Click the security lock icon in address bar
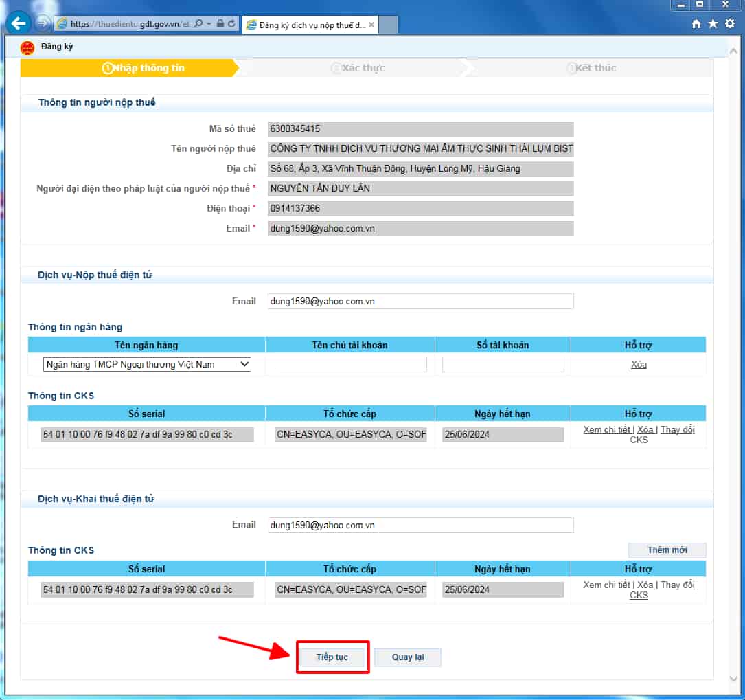745x700 pixels. click(x=220, y=23)
